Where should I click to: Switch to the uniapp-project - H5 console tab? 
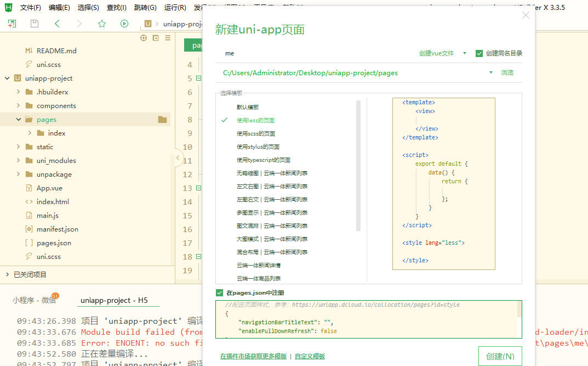tap(115, 300)
